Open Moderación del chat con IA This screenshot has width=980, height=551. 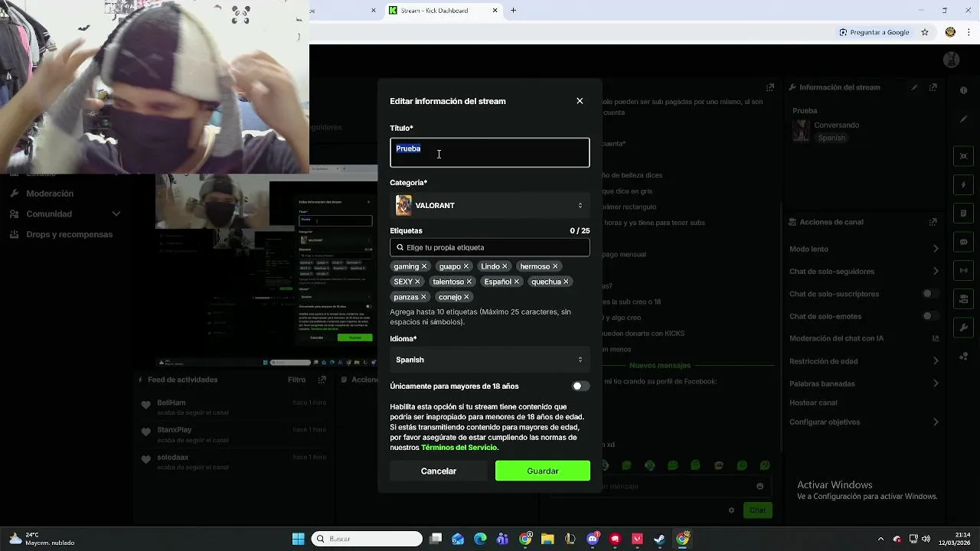point(864,338)
